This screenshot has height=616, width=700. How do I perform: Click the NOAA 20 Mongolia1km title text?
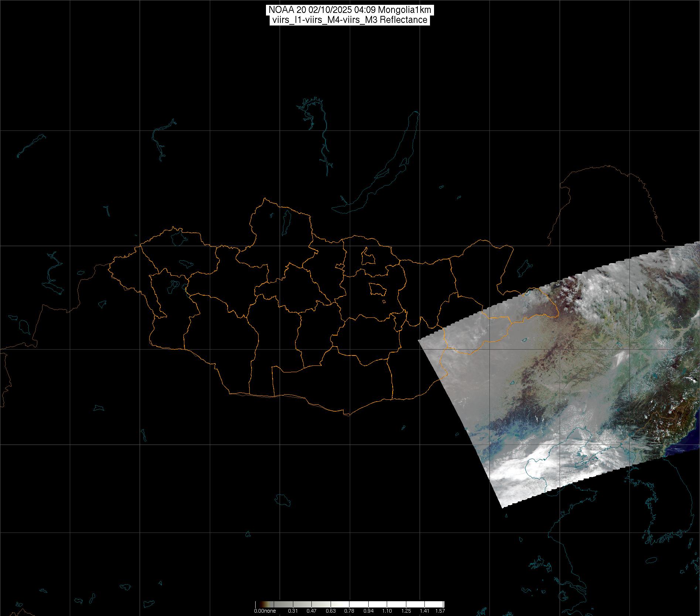349,10
